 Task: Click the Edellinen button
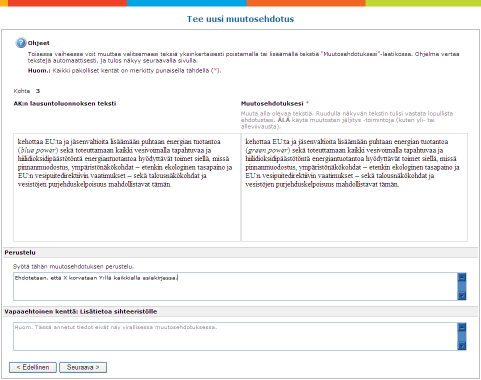(33, 367)
